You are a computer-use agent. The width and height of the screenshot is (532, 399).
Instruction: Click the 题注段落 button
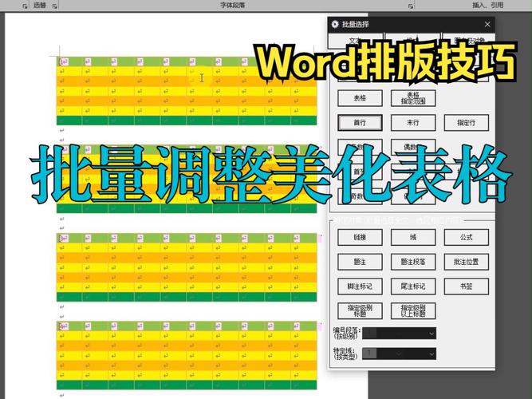tap(413, 262)
